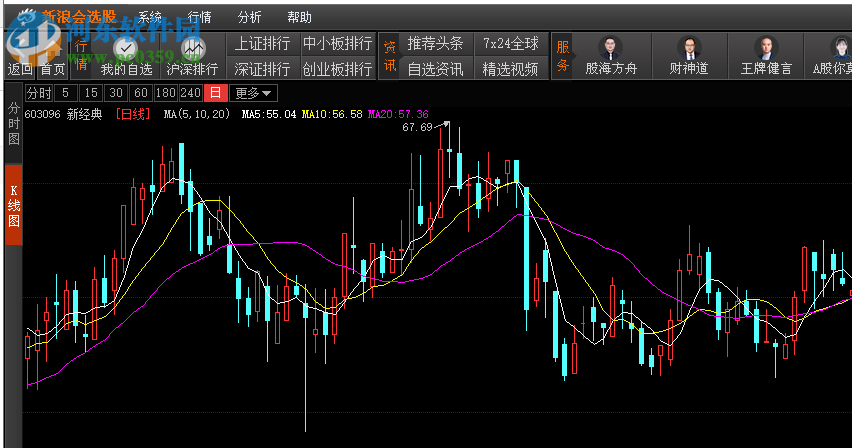The width and height of the screenshot is (852, 448).
Task: Click the 67.69 high price marker
Action: pos(417,127)
